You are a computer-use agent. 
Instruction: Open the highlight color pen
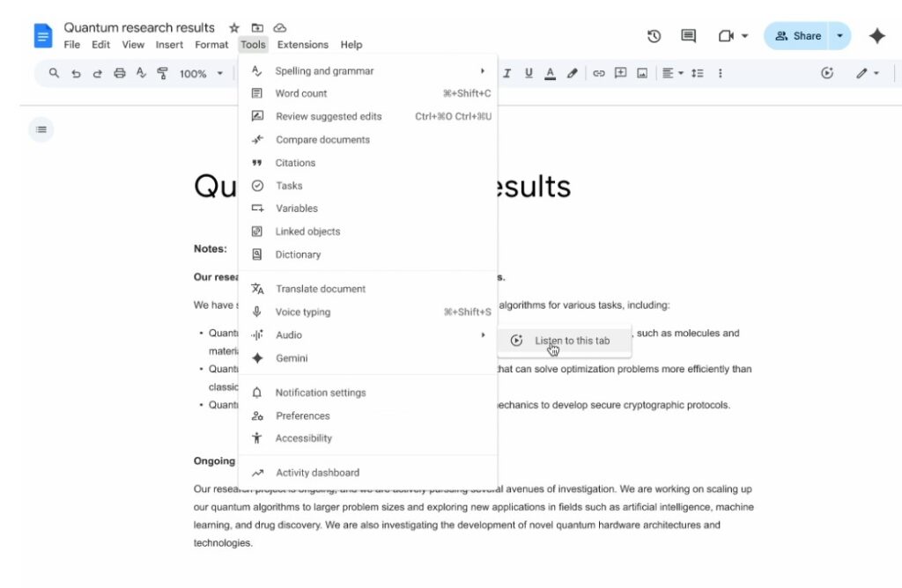(x=572, y=73)
